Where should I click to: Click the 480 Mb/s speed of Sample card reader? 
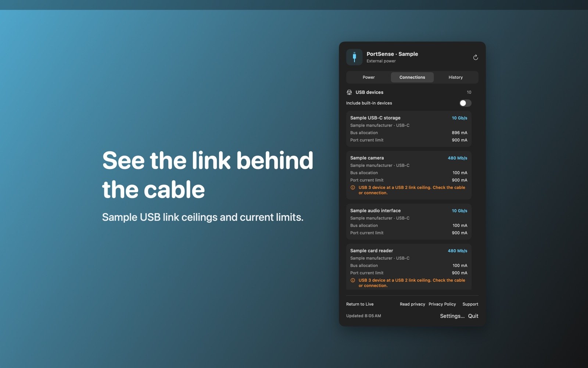click(458, 251)
